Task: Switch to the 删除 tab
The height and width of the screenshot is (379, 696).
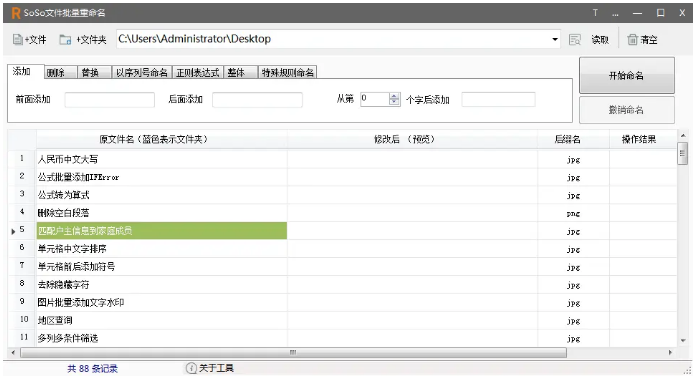Action: coord(61,72)
